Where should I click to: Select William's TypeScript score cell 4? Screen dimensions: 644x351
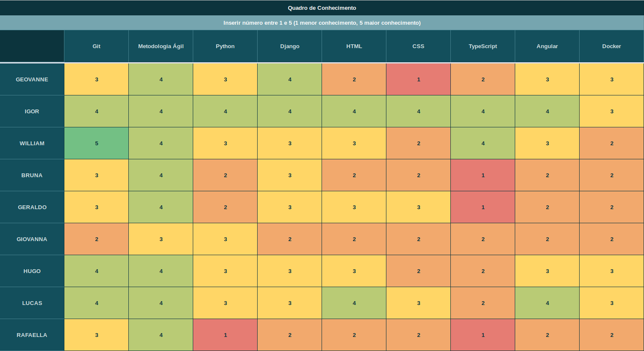click(x=483, y=143)
